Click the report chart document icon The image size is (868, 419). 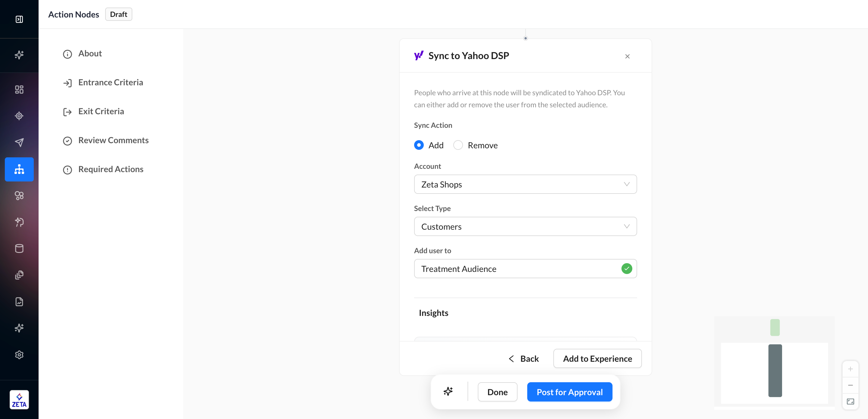[19, 302]
